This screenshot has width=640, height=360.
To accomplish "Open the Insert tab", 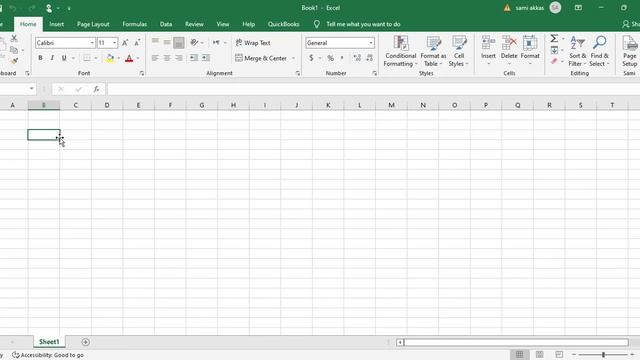I will (x=56, y=24).
